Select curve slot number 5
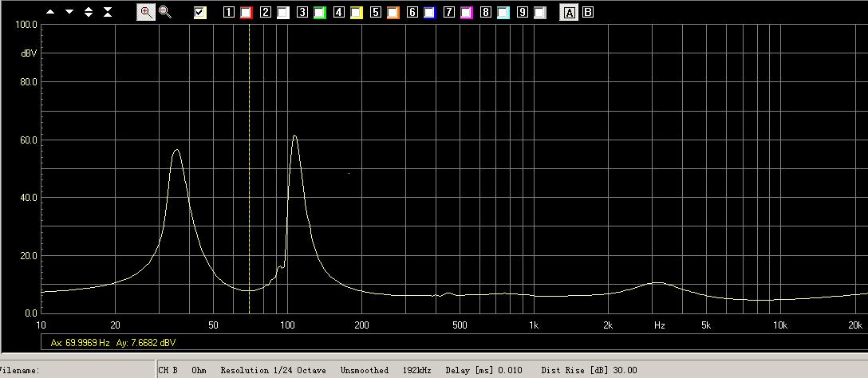Screen dimensions: 868x378 [376, 13]
